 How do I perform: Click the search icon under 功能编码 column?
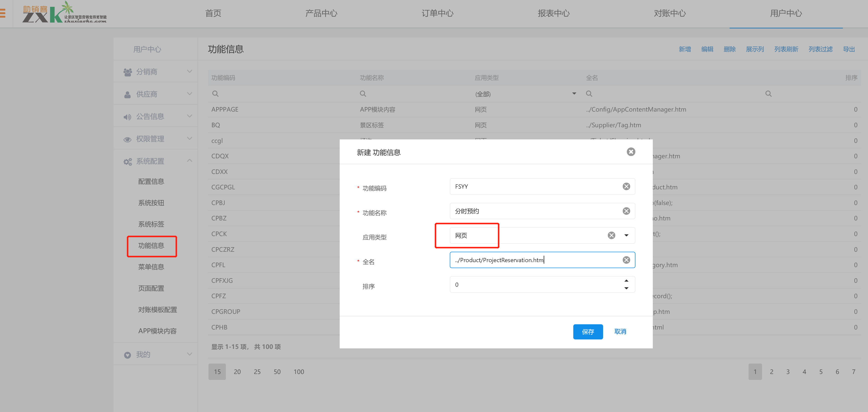pos(215,94)
